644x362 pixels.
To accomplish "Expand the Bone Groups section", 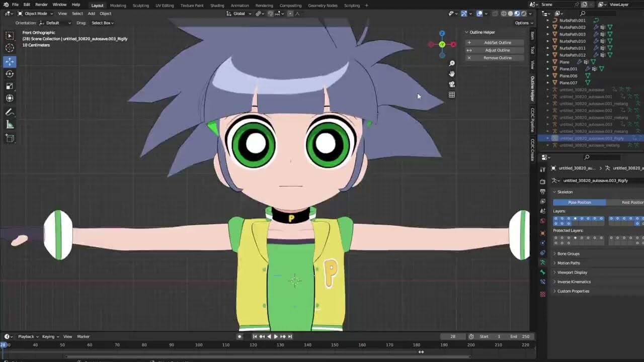I will tap(569, 253).
